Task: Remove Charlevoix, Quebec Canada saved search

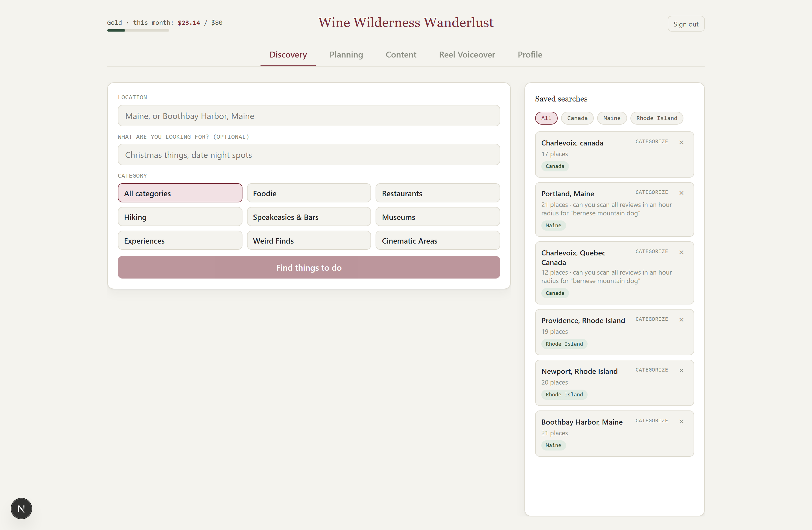Action: [681, 252]
